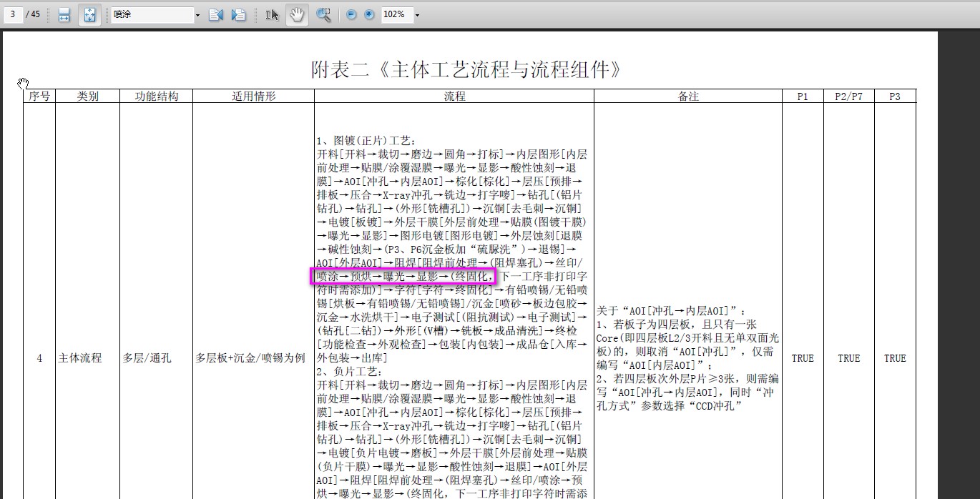Click the page number field showing 3
This screenshot has height=499, width=980.
[12, 14]
